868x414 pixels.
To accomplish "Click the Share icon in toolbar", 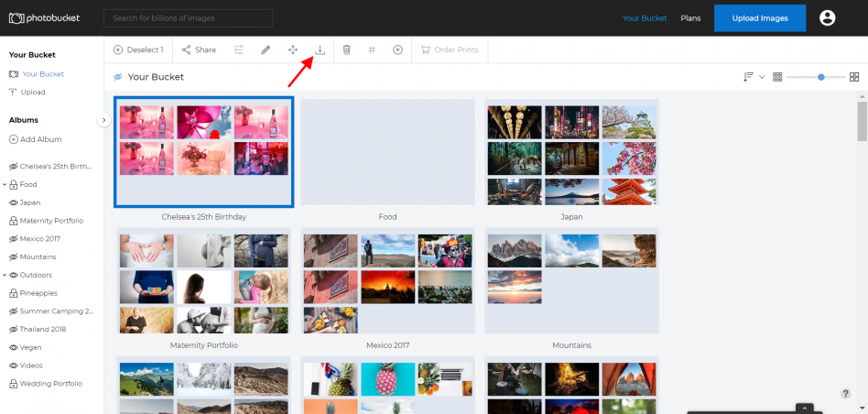I will point(187,49).
